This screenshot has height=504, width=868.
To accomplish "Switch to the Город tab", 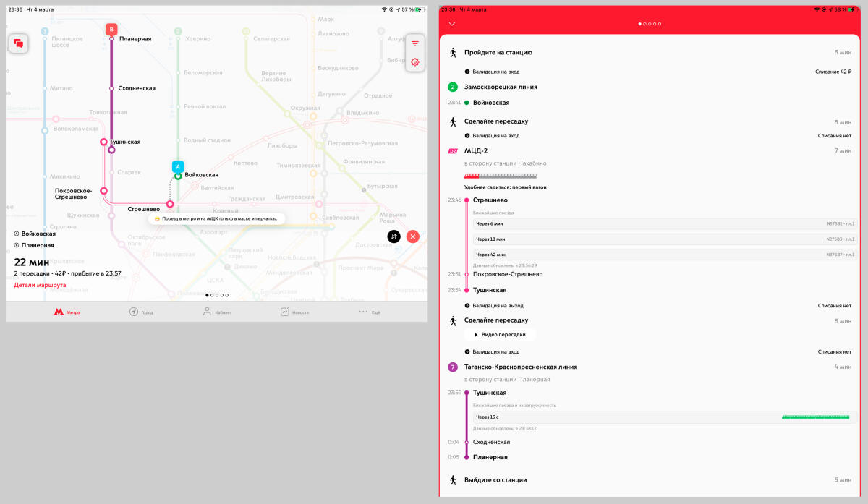I will (x=141, y=312).
